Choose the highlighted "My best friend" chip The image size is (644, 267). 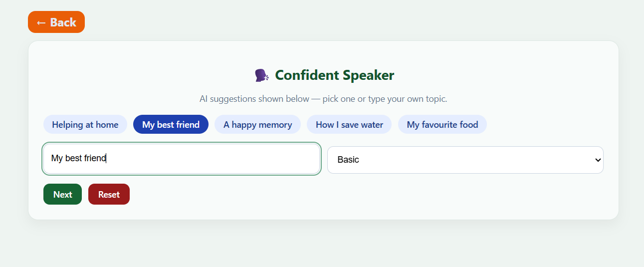[171, 125]
